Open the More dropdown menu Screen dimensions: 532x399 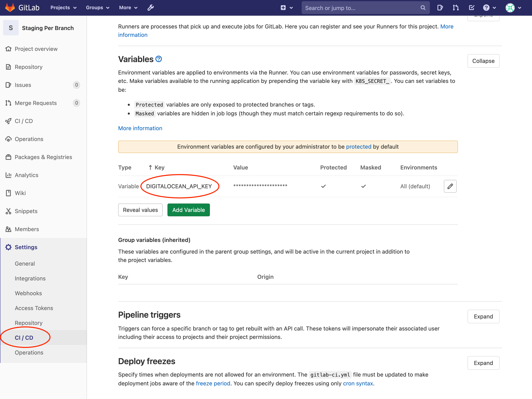coord(128,8)
